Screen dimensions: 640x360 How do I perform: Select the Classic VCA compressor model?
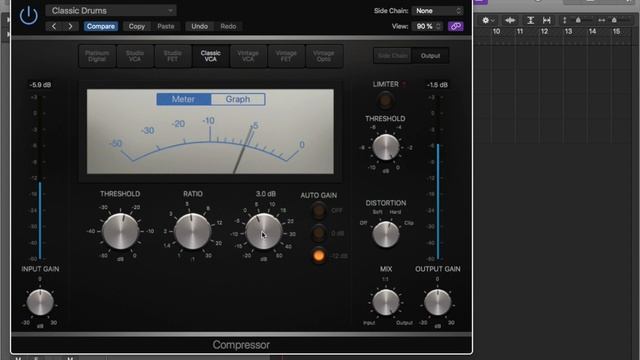click(x=211, y=56)
